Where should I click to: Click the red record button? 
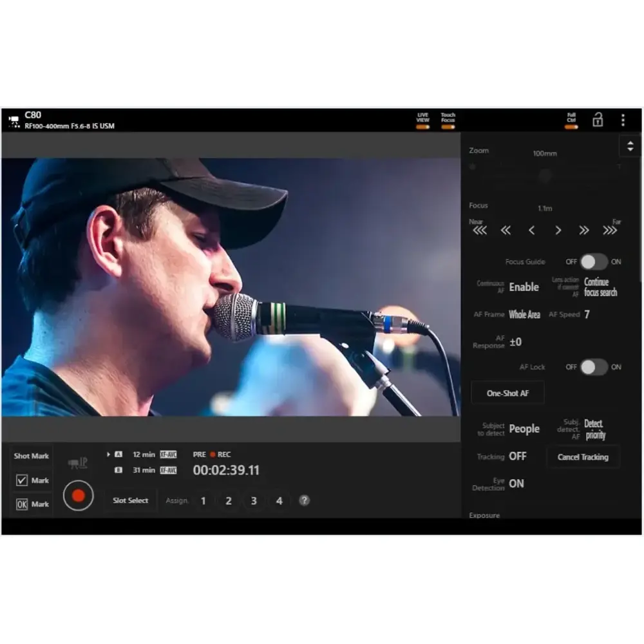[x=78, y=495]
